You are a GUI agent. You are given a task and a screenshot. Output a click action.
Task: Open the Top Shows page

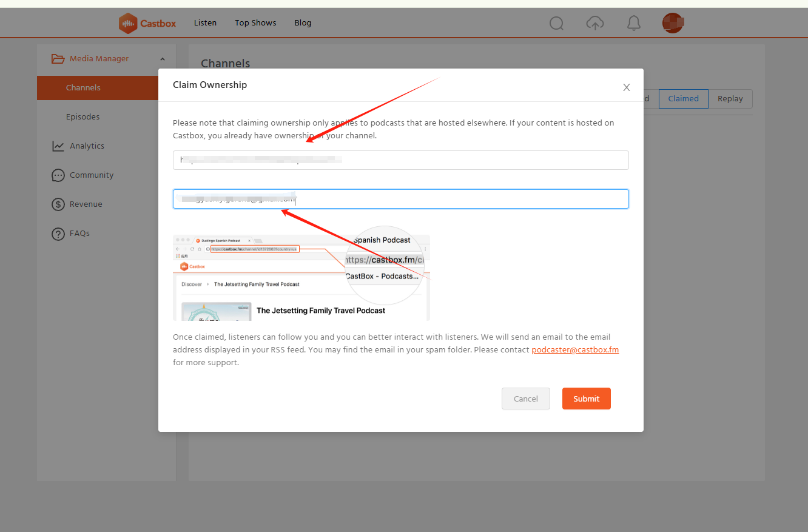coord(255,23)
